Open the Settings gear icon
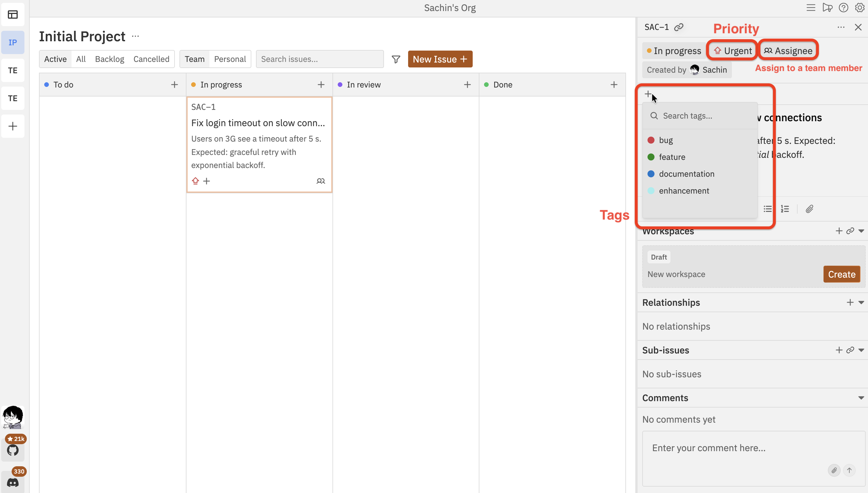Image resolution: width=868 pixels, height=493 pixels. tap(860, 8)
